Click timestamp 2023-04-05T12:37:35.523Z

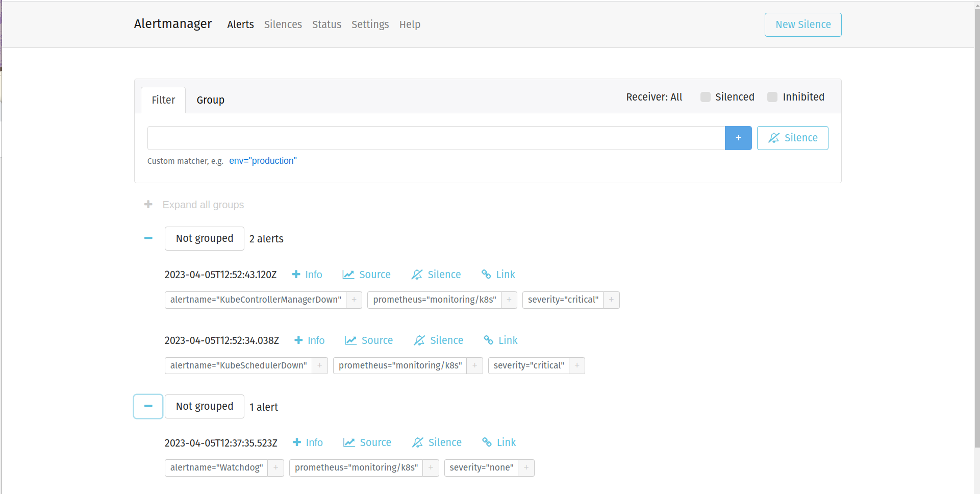pyautogui.click(x=221, y=443)
